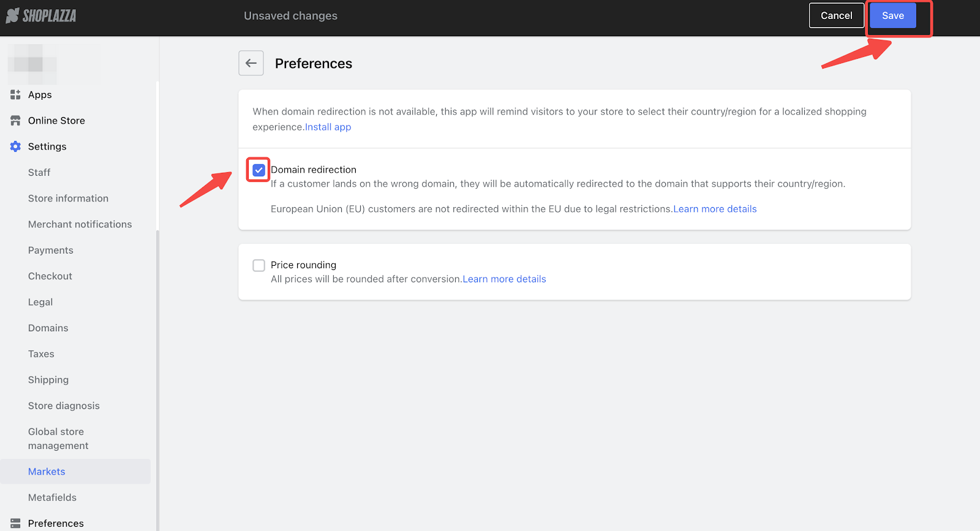Click the Online Store storefront icon

15,121
